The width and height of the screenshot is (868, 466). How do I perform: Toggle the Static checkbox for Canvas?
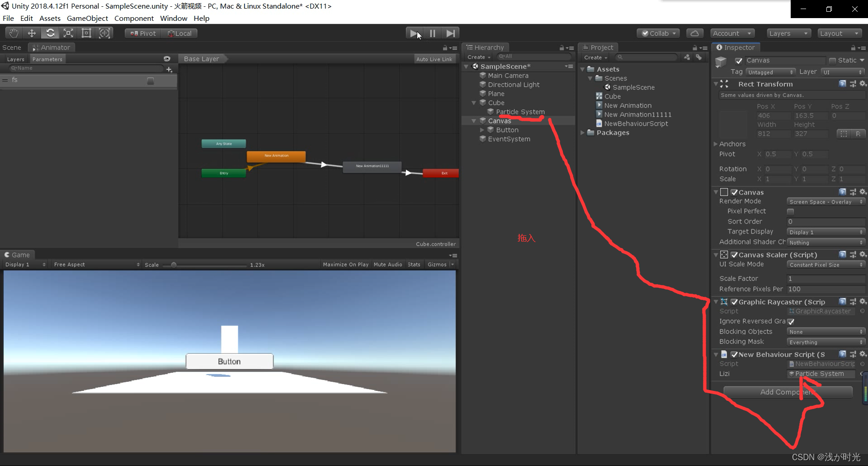click(x=832, y=61)
